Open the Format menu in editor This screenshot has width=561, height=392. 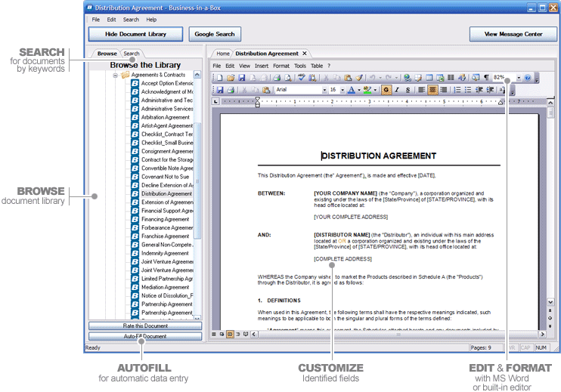point(280,66)
